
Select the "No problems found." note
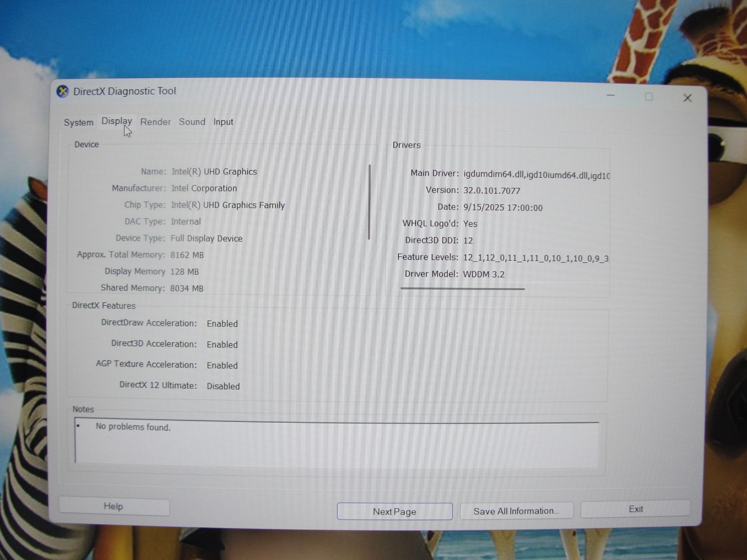[x=133, y=427]
